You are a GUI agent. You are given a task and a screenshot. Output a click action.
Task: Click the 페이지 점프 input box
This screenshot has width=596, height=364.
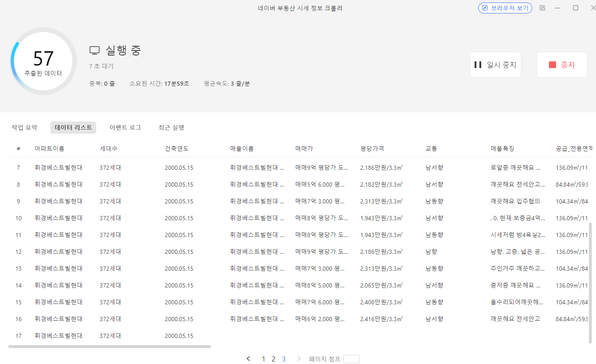point(351,359)
